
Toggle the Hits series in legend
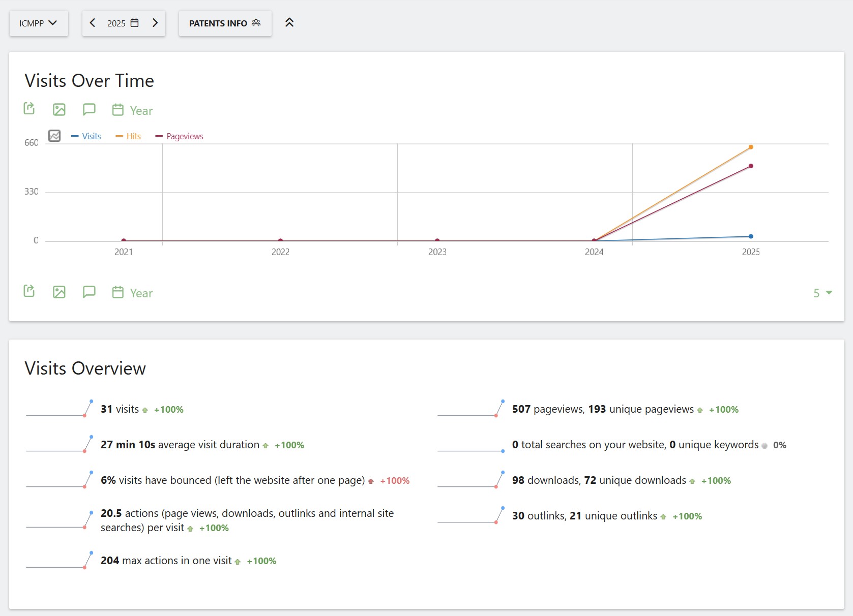[129, 136]
